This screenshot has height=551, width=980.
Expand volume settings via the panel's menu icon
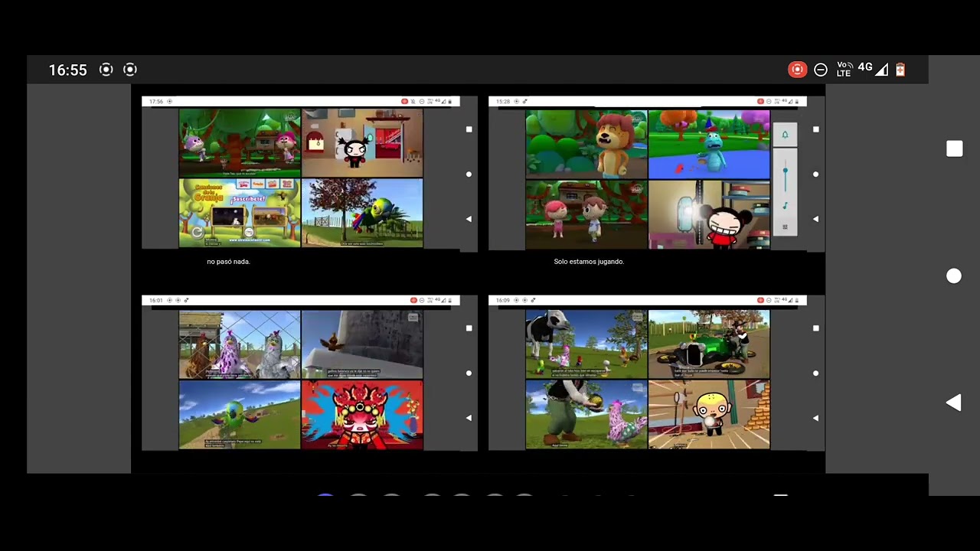tap(785, 227)
